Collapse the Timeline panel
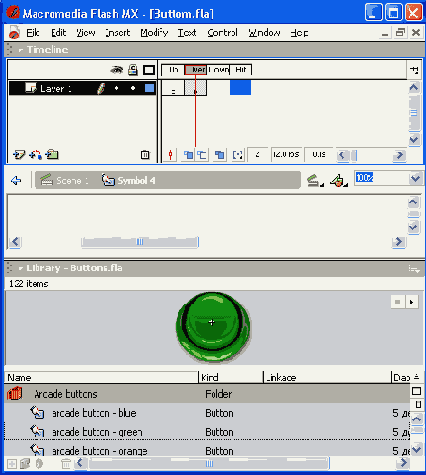 point(21,50)
